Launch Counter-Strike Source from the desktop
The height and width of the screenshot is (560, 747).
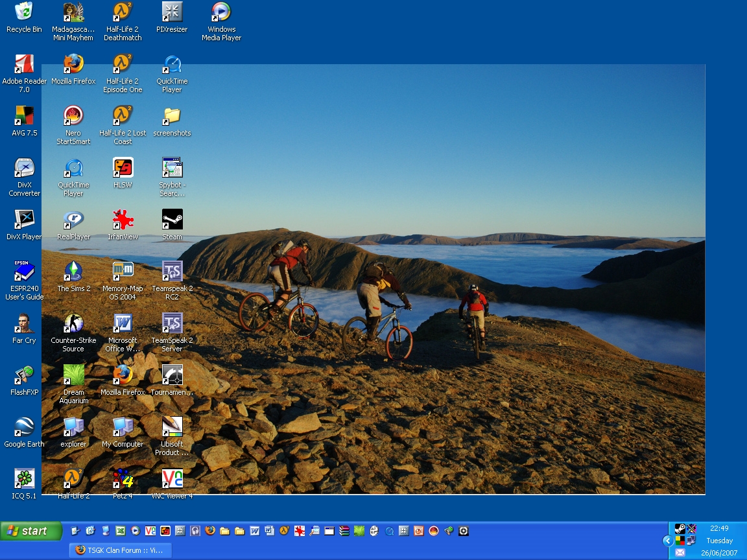tap(73, 324)
